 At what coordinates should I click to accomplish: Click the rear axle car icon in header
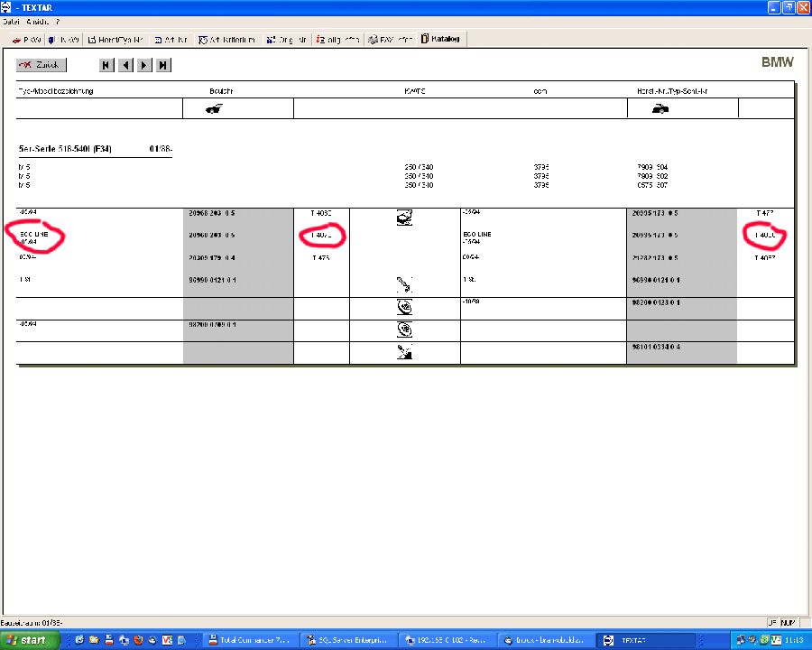click(660, 109)
